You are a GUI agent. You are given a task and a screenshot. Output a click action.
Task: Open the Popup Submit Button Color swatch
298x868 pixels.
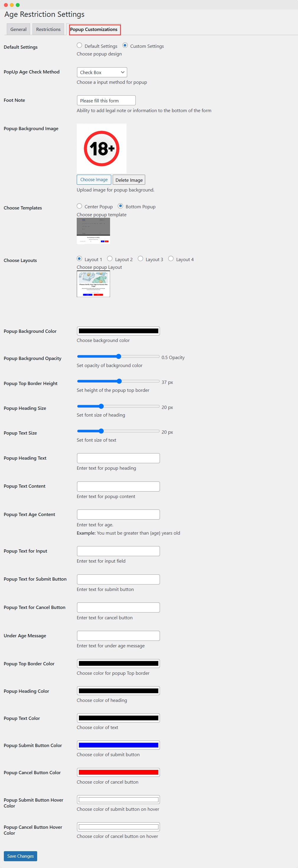pos(118,745)
